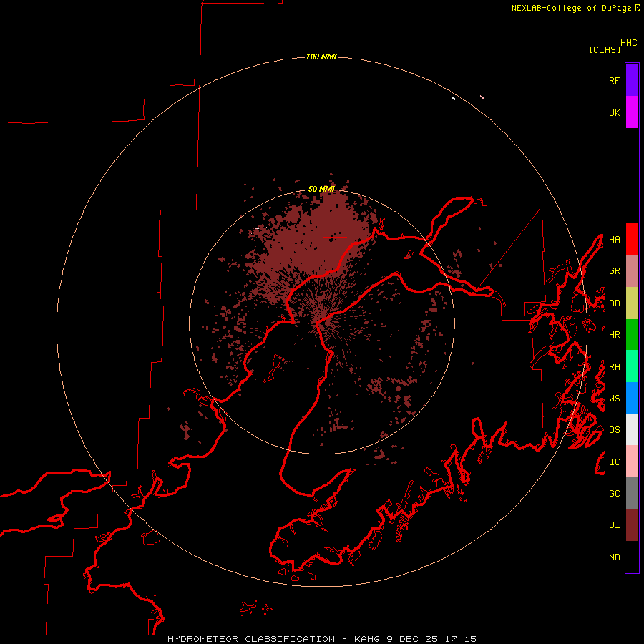Click the HR green legend swatch

click(x=632, y=335)
